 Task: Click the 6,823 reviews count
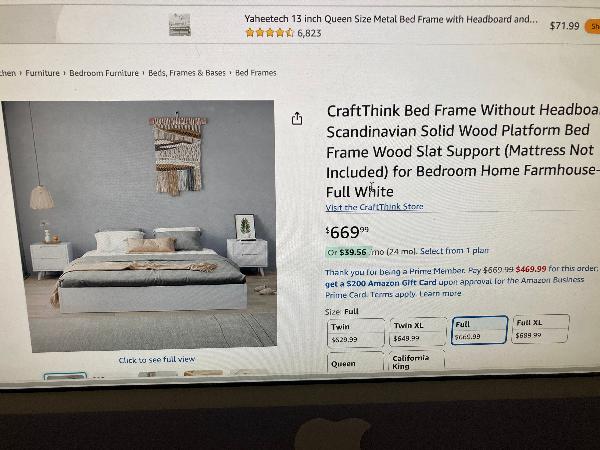coord(309,33)
